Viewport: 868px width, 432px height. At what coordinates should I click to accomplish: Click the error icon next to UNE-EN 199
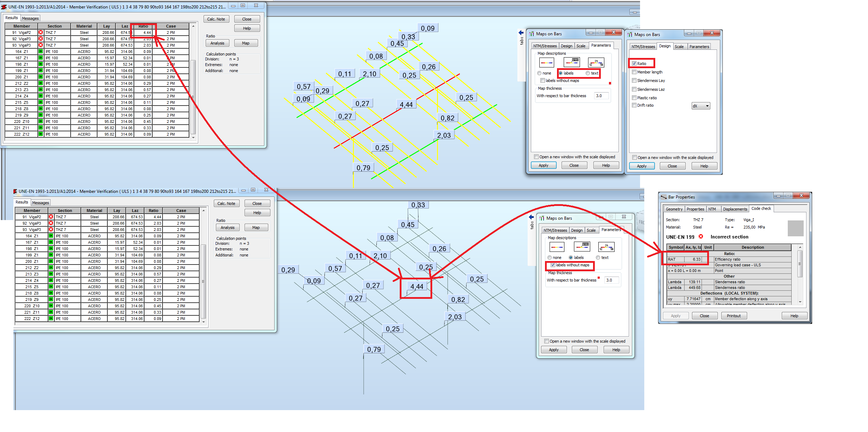click(x=702, y=237)
